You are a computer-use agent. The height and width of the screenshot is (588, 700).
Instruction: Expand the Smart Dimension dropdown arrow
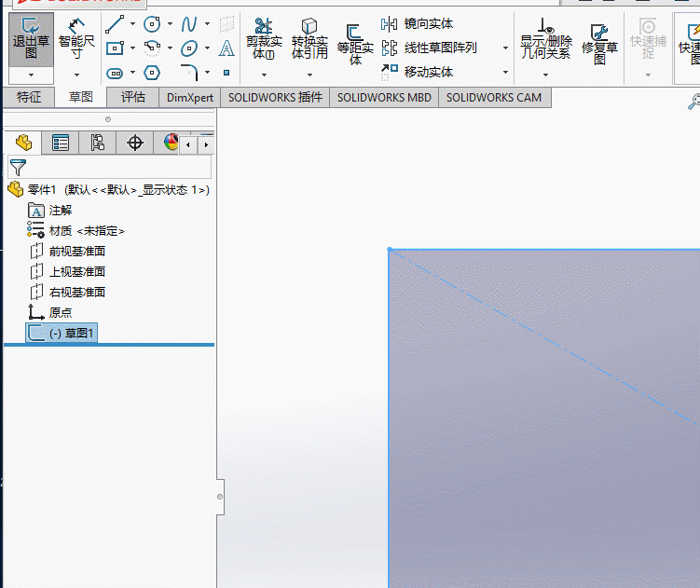pos(76,75)
